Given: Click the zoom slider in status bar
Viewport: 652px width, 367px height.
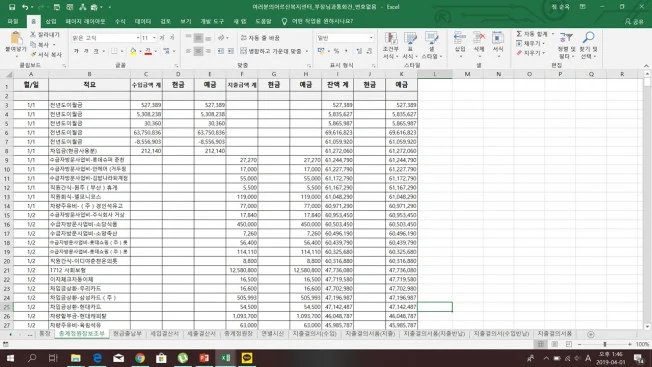Looking at the screenshot, I should (x=605, y=344).
